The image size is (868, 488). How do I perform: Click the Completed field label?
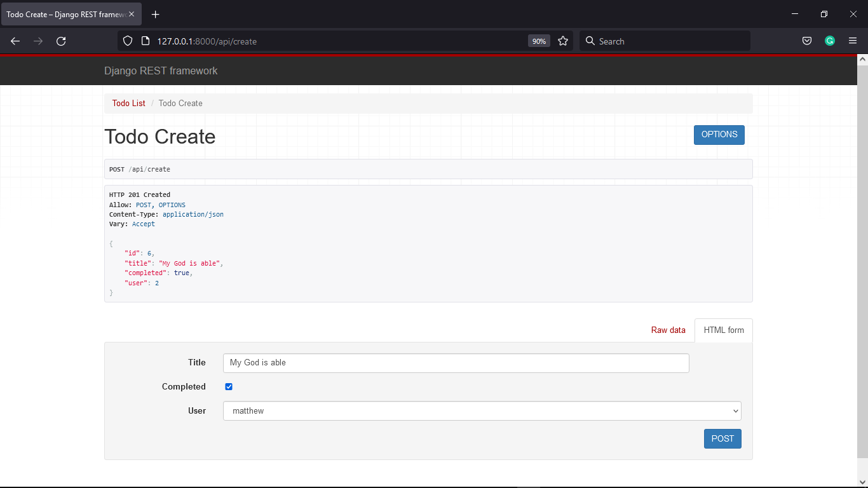[x=184, y=387]
